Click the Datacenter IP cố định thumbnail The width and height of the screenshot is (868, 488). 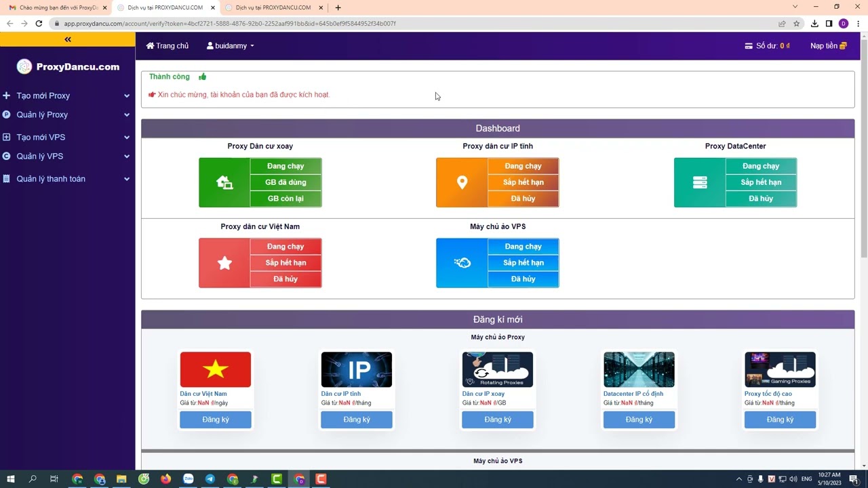pos(639,369)
